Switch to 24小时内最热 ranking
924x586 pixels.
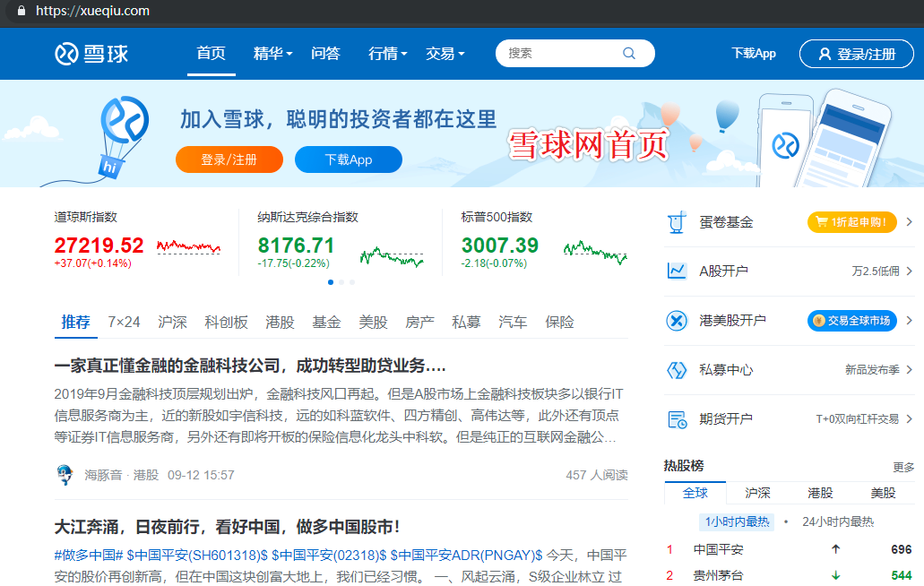(838, 521)
